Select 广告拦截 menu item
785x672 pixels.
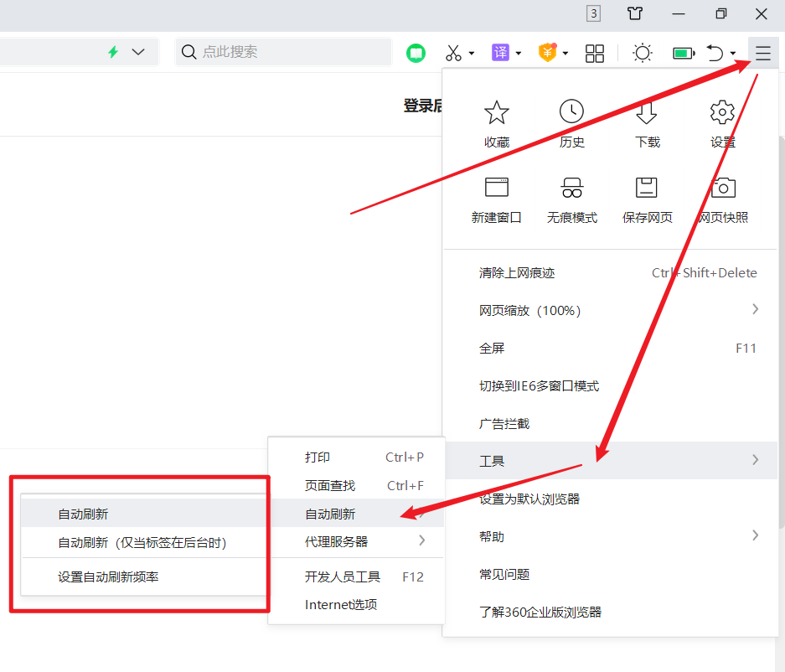[611, 424]
